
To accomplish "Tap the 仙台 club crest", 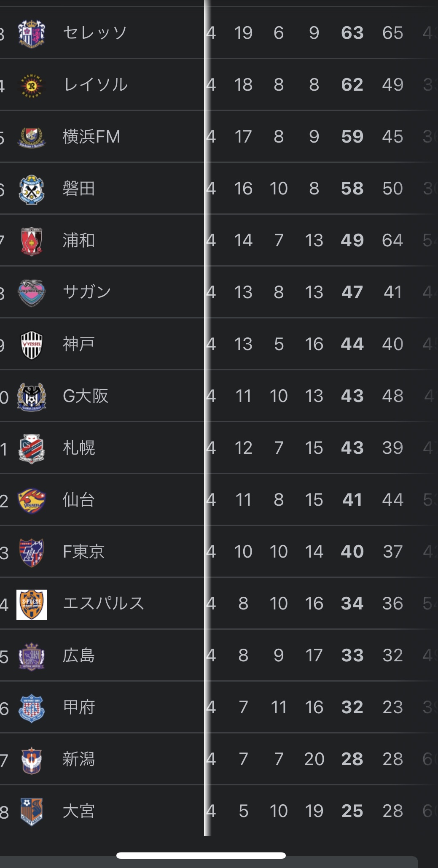I will click(x=32, y=500).
